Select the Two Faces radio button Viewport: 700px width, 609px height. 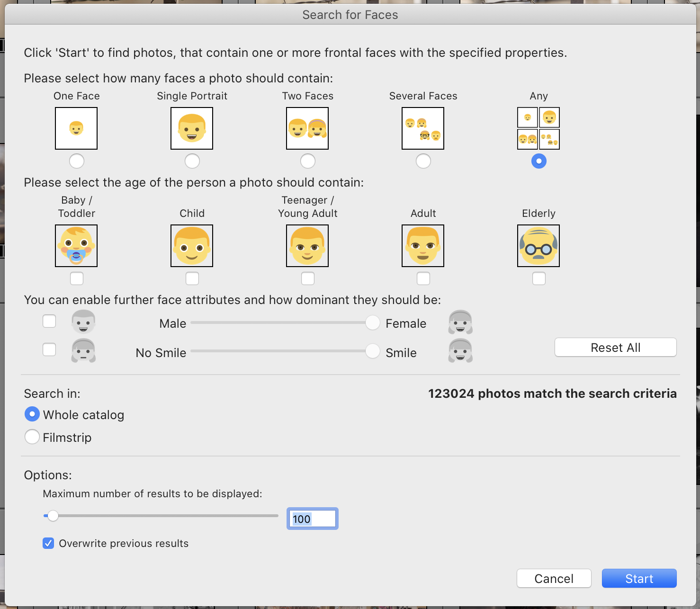(308, 161)
